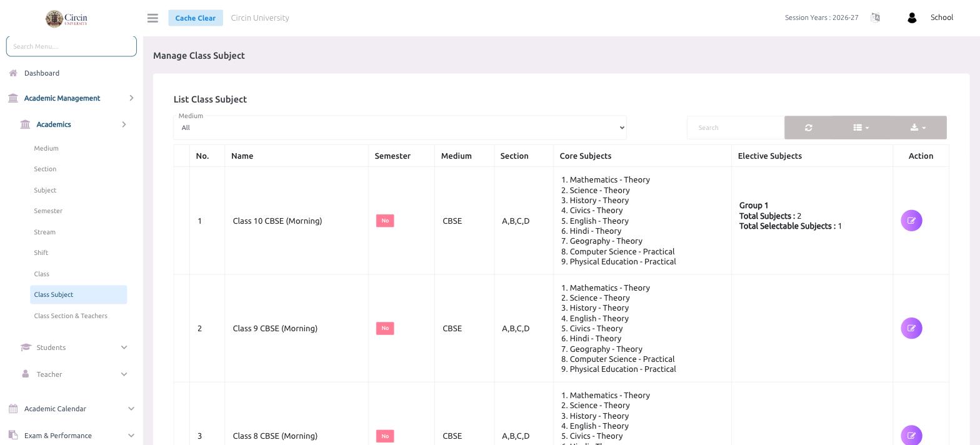The image size is (980, 445).
Task: Expand the Academic Calendar chevron
Action: point(131,409)
